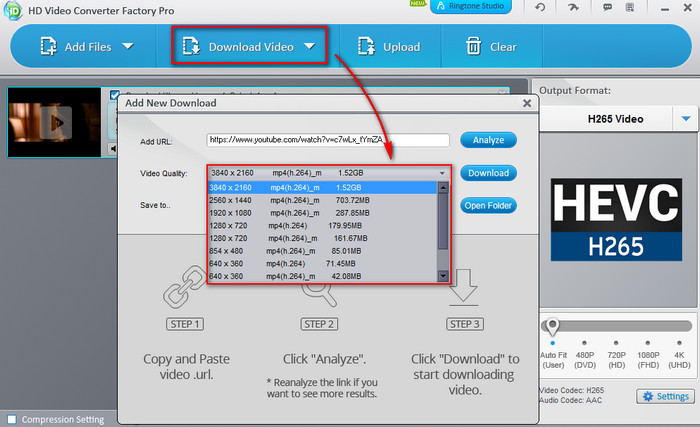The image size is (700, 427).
Task: Click the Upload toolbar button
Action: [x=389, y=46]
